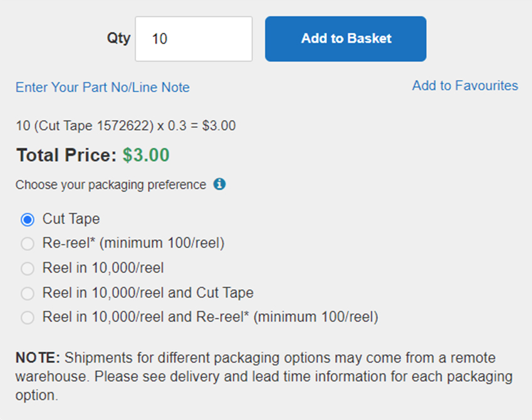Open the packaging preference info icon
Screen dimensions: 532x420
click(219, 184)
